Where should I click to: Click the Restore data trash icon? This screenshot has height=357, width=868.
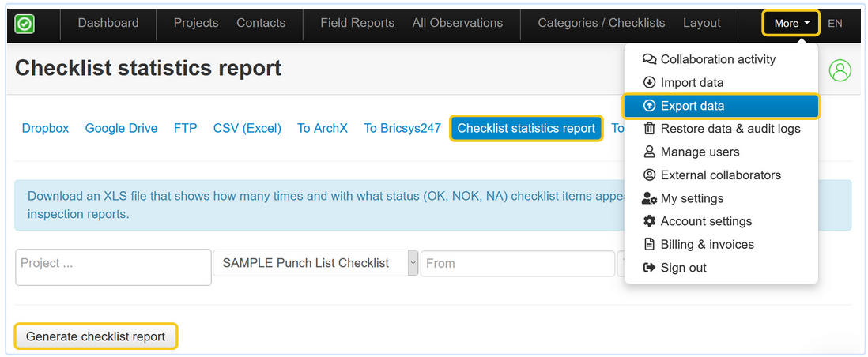click(x=650, y=129)
